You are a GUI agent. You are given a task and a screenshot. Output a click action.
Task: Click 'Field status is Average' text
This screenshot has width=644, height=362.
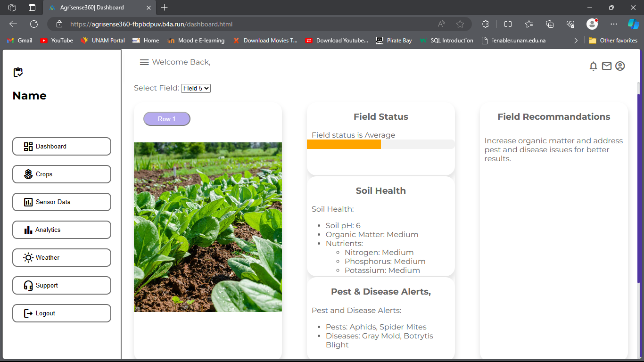point(354,135)
